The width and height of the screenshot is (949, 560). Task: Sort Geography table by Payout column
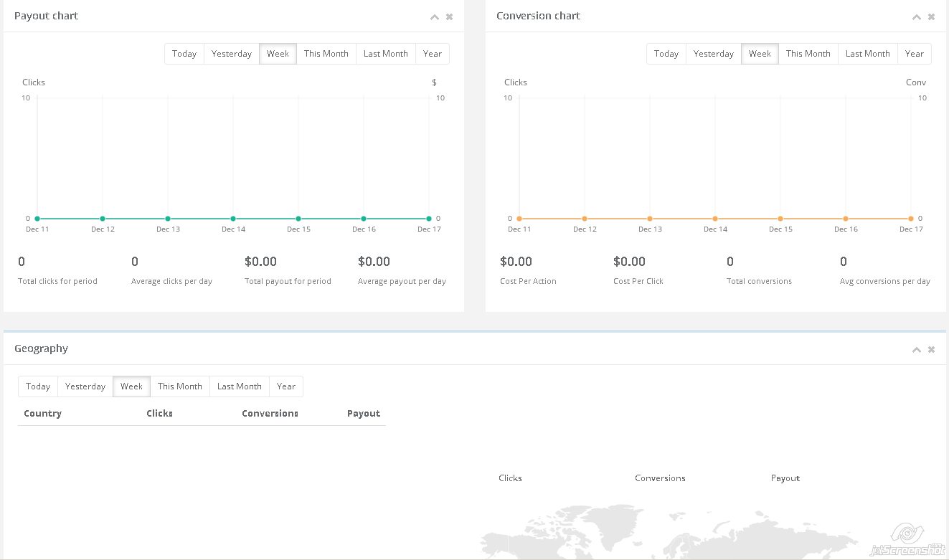(x=363, y=414)
